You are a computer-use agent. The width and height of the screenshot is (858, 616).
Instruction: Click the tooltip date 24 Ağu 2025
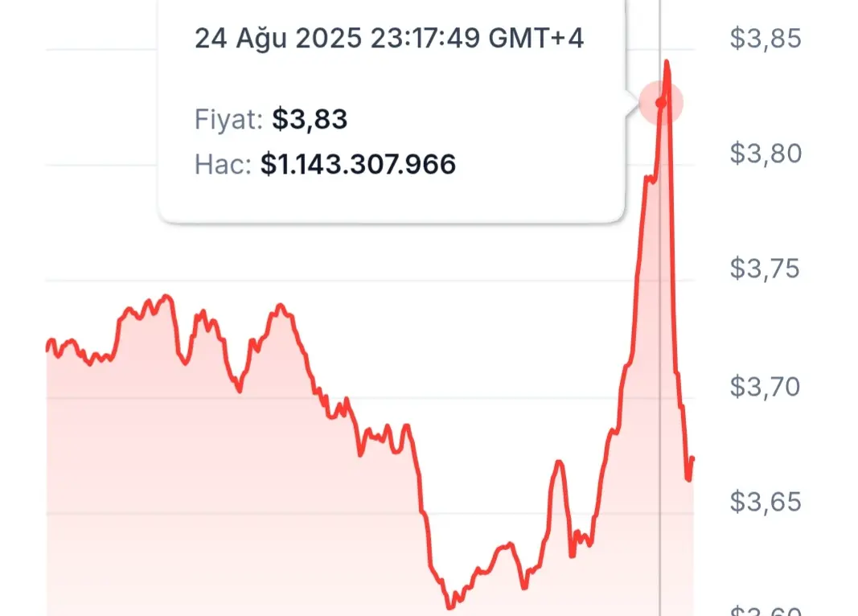278,39
